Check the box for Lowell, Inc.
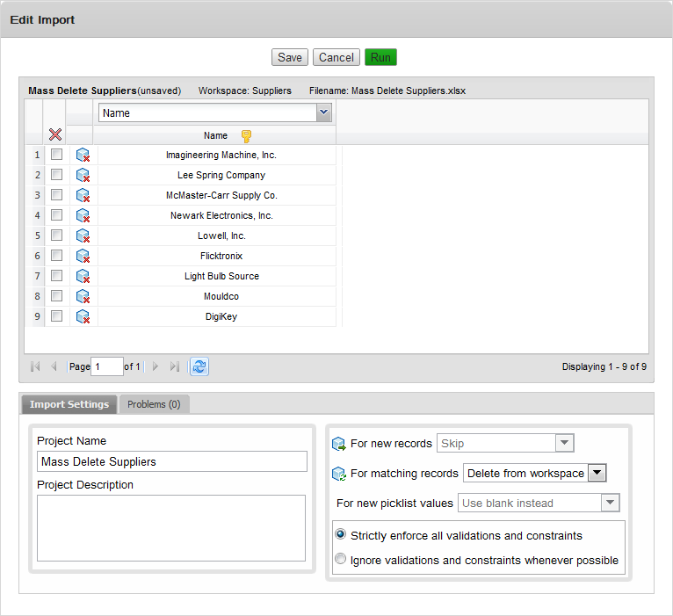Viewport: 673px width, 616px height. pos(56,235)
